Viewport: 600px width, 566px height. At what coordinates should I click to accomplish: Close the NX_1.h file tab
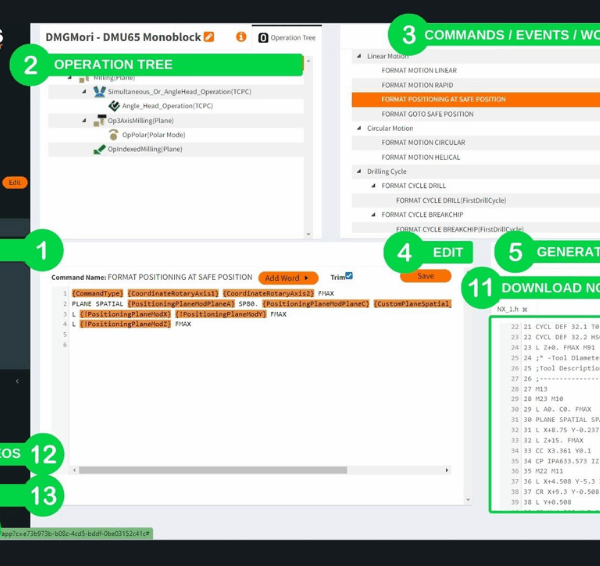pyautogui.click(x=525, y=310)
